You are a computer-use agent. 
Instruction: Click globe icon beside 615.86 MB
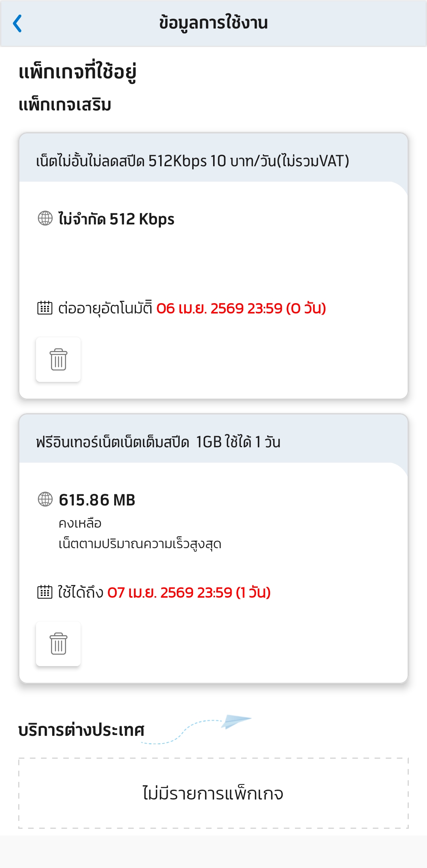click(45, 499)
